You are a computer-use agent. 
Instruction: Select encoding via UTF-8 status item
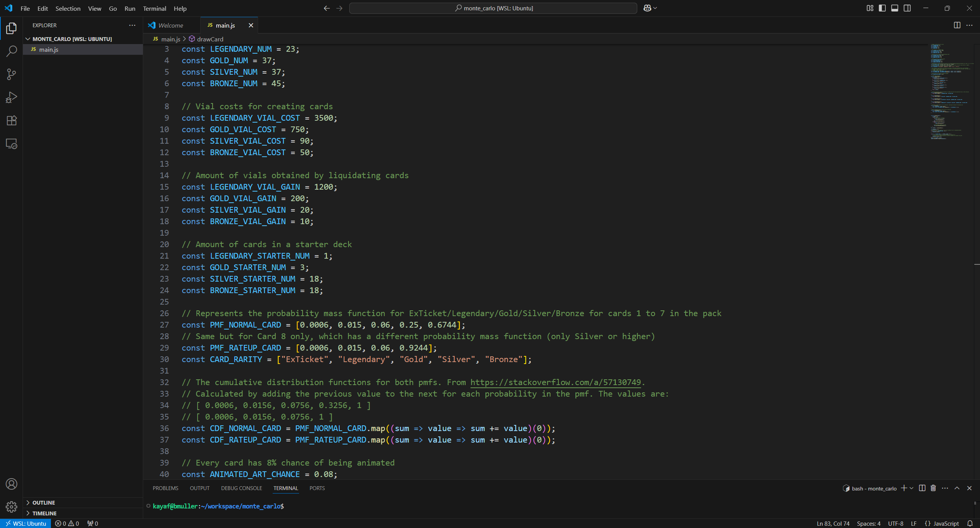tap(895, 523)
